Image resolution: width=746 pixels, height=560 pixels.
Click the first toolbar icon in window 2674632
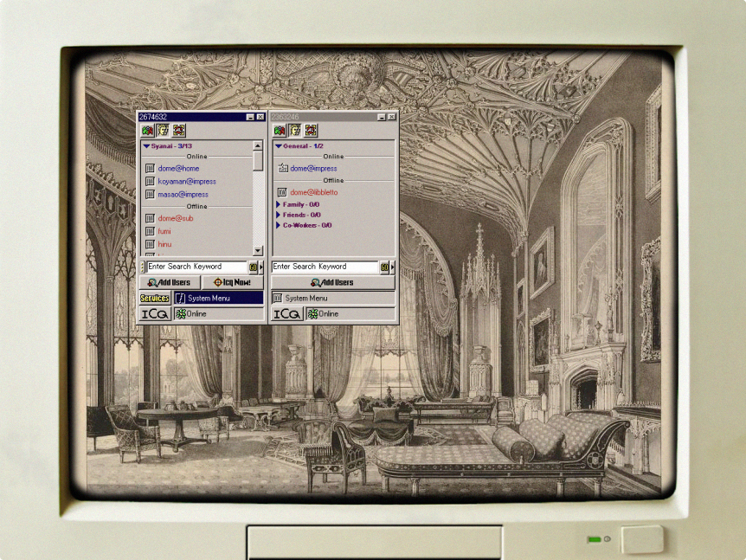pos(147,131)
